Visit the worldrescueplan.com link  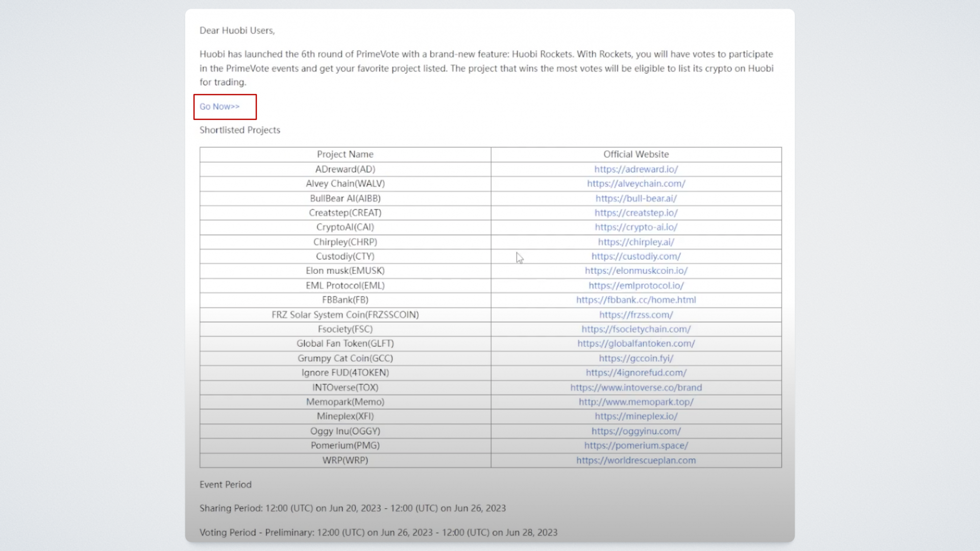pos(636,460)
